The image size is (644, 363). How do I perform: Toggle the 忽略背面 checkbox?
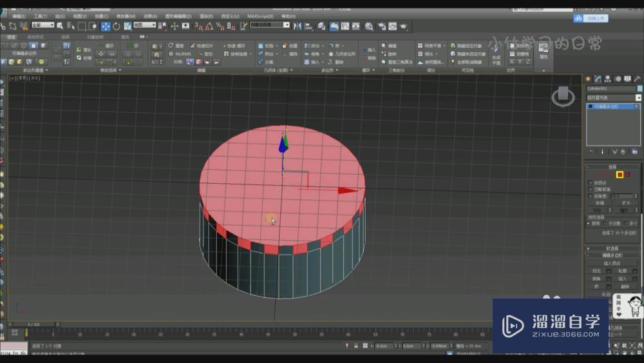pos(591,189)
